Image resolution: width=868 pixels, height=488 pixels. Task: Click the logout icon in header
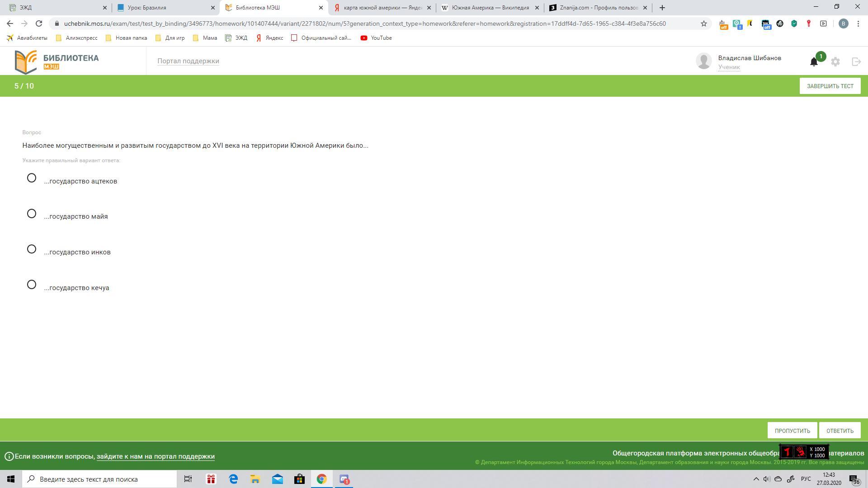click(856, 62)
